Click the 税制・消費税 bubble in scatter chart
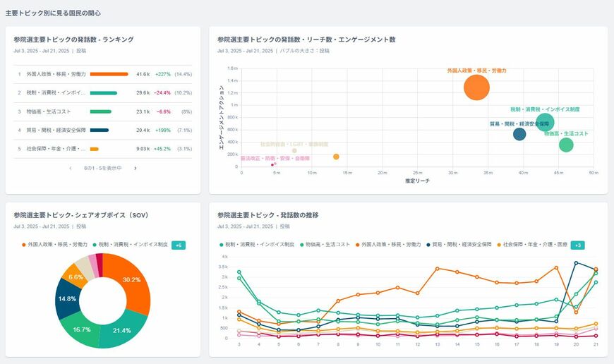The height and width of the screenshot is (364, 614). point(545,123)
